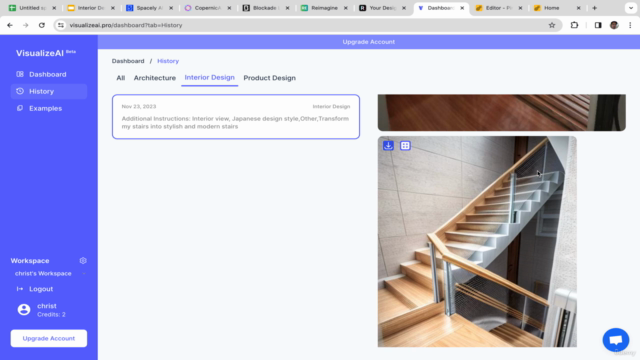Close the Blockade browser tab
Viewport: 640px width, 360px height.
coord(287,8)
